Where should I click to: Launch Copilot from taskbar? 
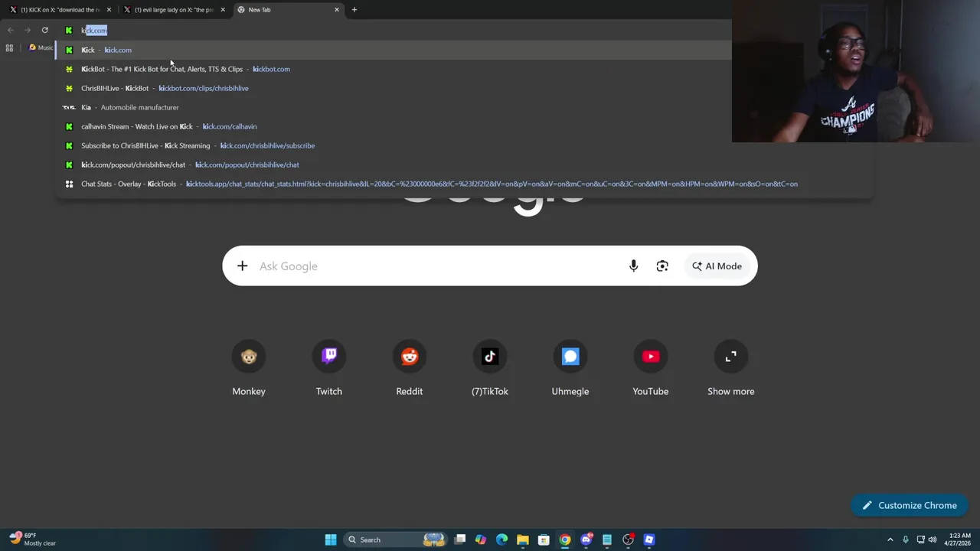pyautogui.click(x=481, y=540)
